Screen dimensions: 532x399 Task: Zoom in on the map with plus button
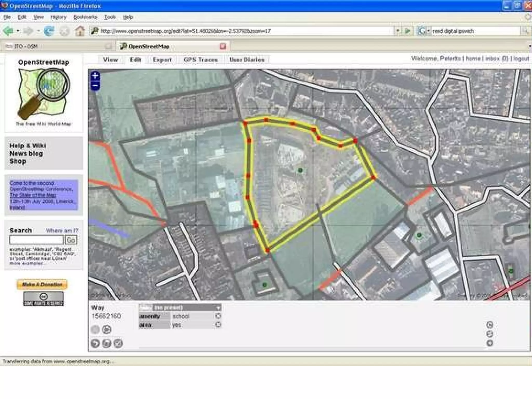coord(95,76)
